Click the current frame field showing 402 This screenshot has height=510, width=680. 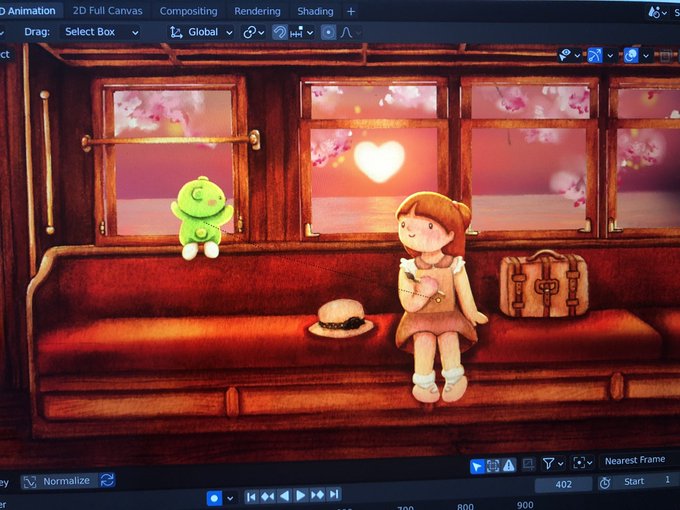(563, 484)
